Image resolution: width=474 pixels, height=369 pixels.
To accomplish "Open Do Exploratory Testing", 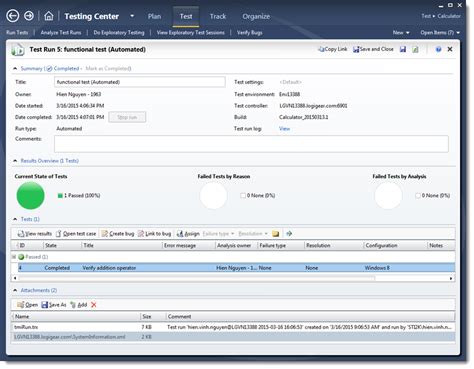I will coord(119,33).
